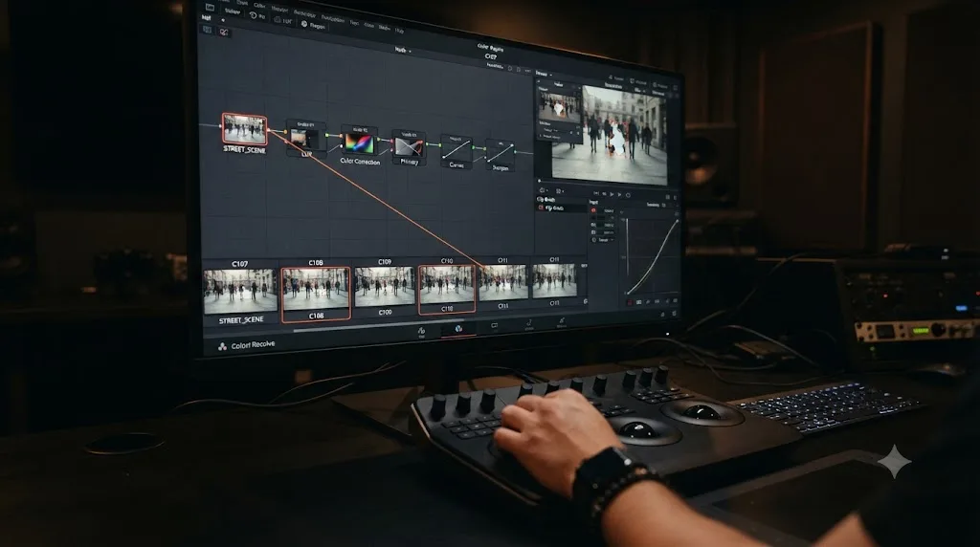Screen dimensions: 980x547
Task: Switch to the active Color page tab icon
Action: click(458, 328)
